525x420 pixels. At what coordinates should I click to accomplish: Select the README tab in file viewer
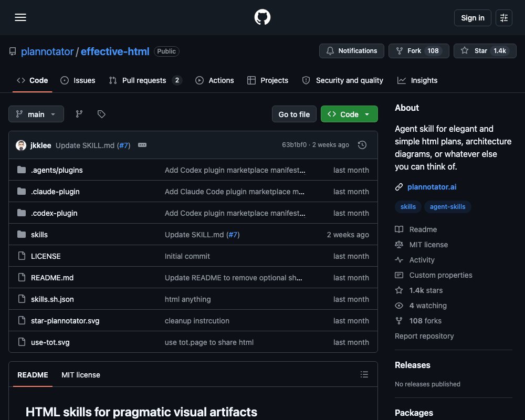tap(33, 375)
